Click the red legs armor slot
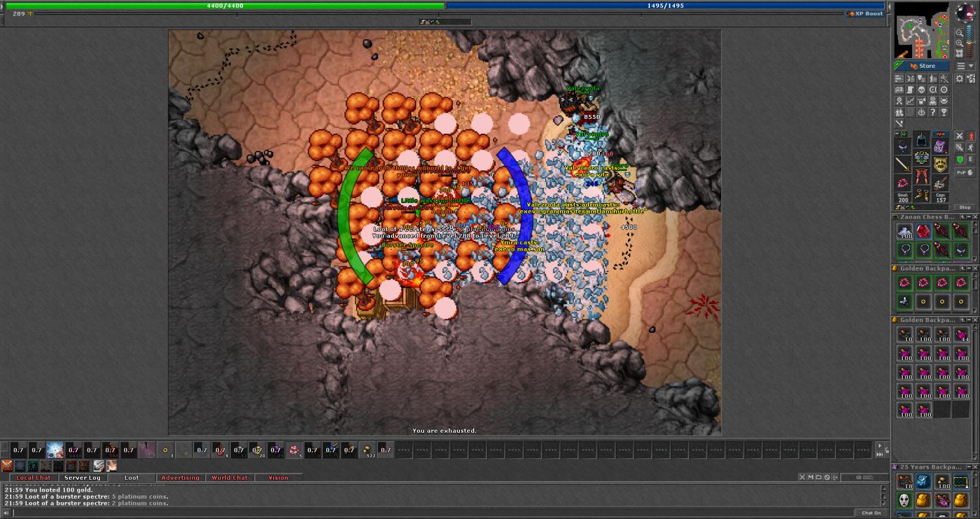The image size is (980, 519). tap(921, 176)
